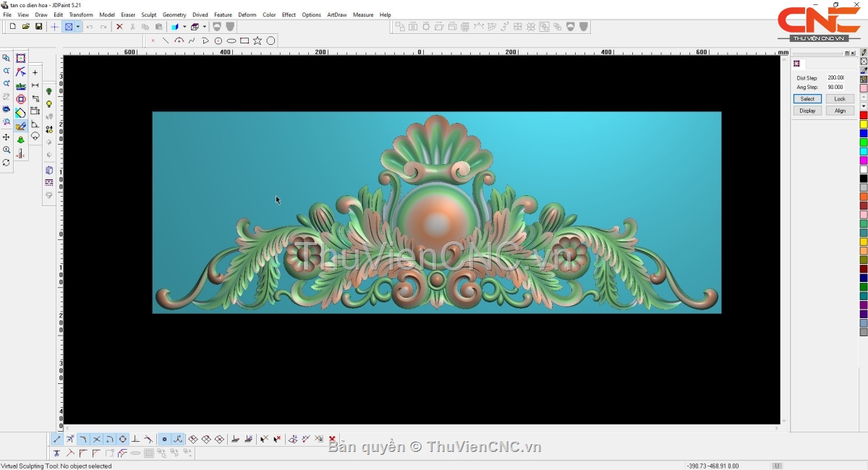Click the vertical scrollbar down arrow
This screenshot has height=470, width=868.
click(783, 420)
